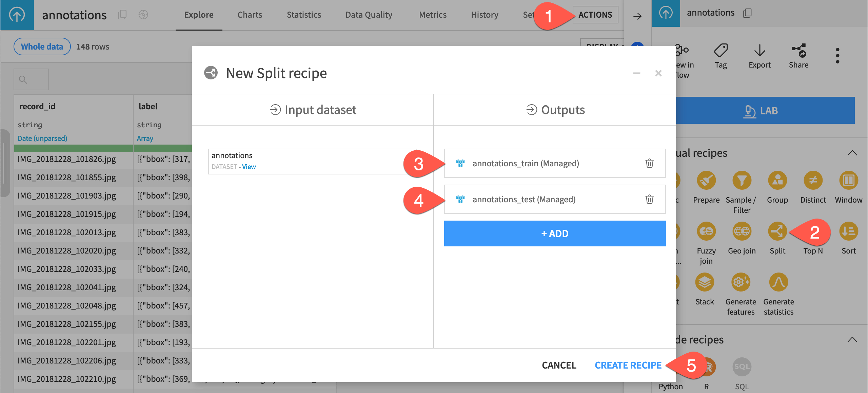
Task: Select the Distinct recipe icon
Action: click(x=813, y=180)
